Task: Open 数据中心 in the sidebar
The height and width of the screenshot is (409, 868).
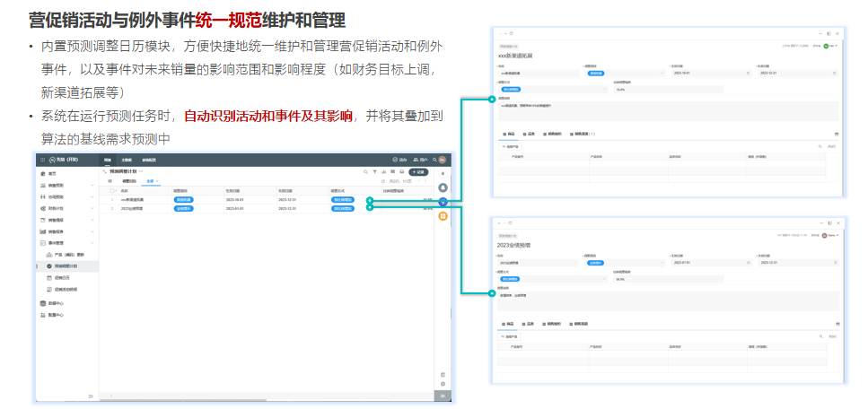Action: pos(67,303)
